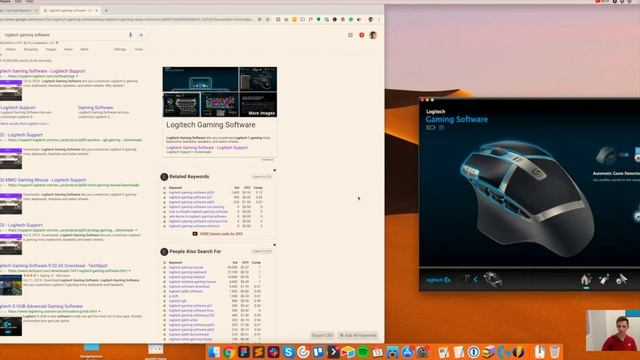
Task: Open Home view in Logitech Gaming Software
Action: tap(586, 280)
